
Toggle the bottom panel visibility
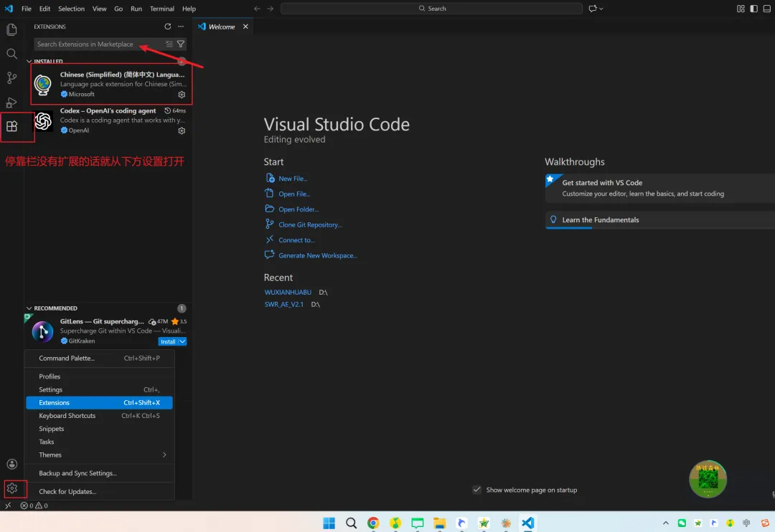pyautogui.click(x=766, y=9)
